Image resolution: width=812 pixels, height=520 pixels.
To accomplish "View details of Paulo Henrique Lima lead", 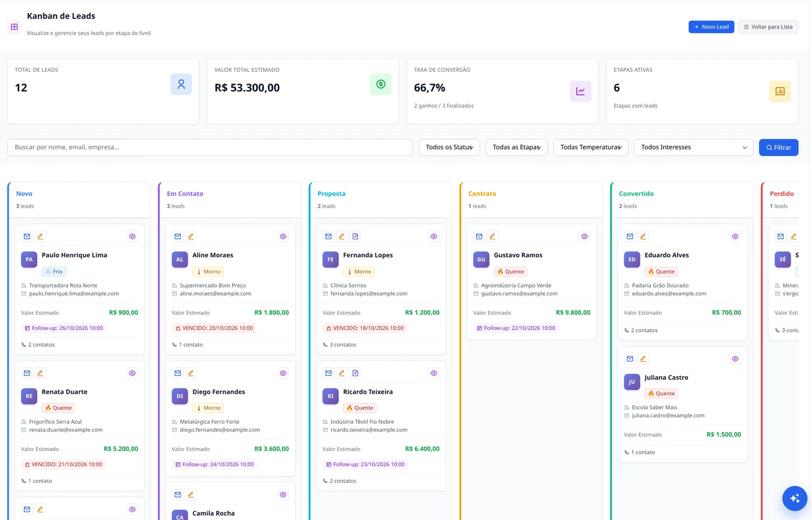I will [132, 237].
